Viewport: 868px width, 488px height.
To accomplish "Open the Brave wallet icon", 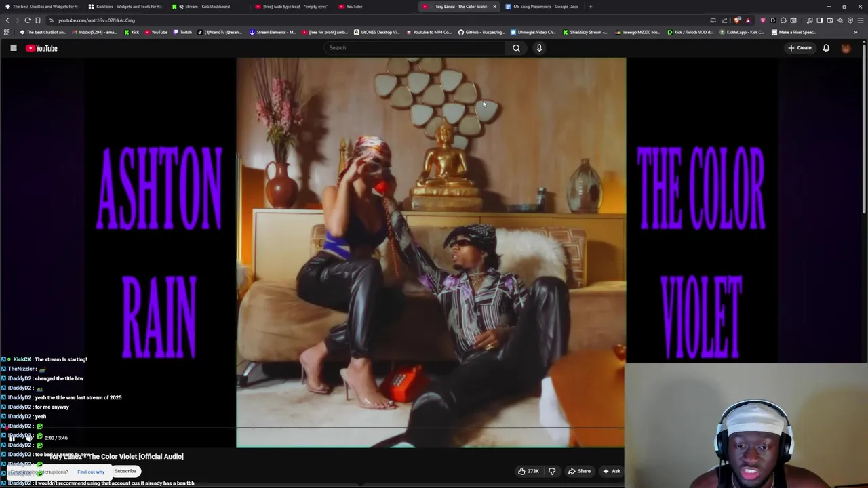I will 829,20.
